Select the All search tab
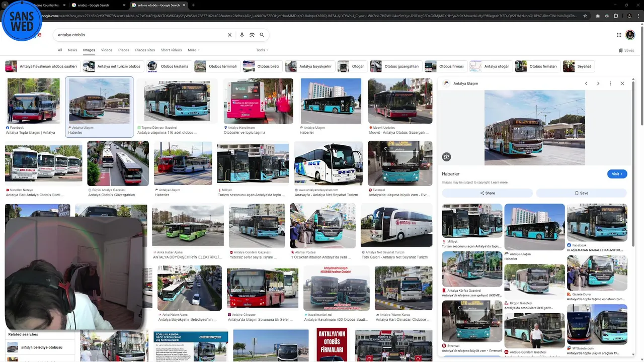This screenshot has height=362, width=644. 60,50
